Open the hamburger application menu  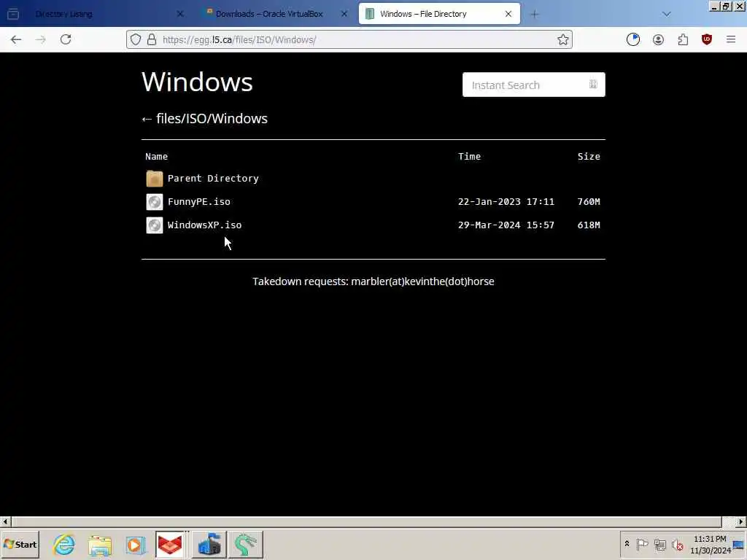point(731,39)
